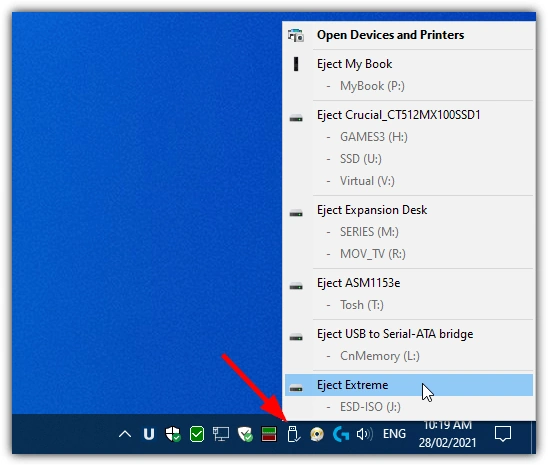Viewport: 548px width, 465px height.
Task: Open the speaker volume tray icon
Action: (365, 434)
